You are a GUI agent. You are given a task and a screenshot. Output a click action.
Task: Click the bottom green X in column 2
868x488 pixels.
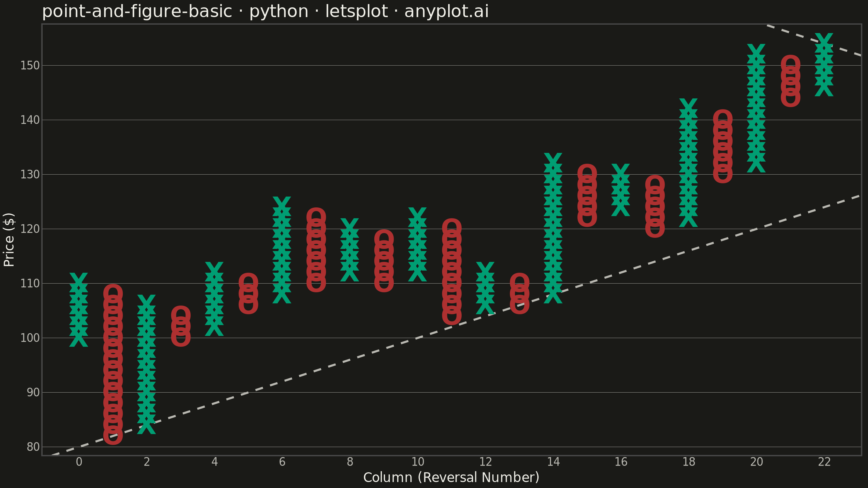pos(146,424)
